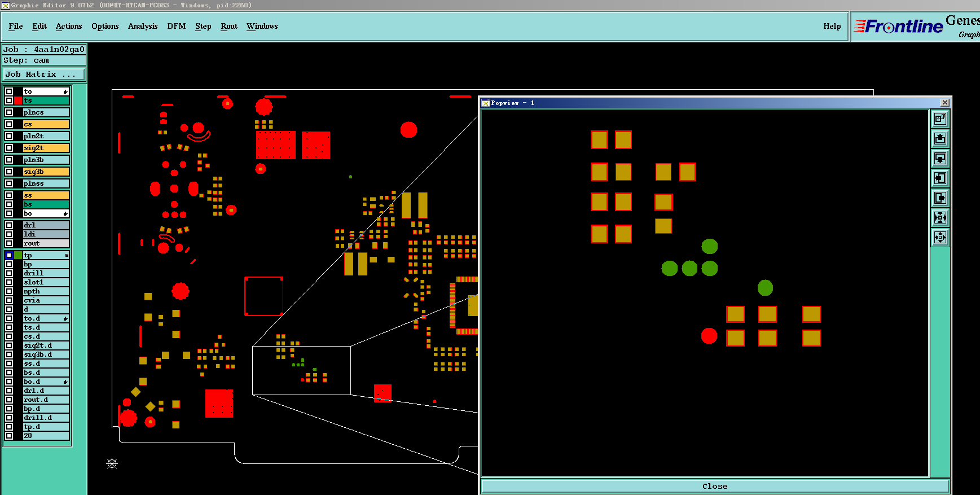Select the bp layer name
980x495 pixels.
tap(46, 264)
